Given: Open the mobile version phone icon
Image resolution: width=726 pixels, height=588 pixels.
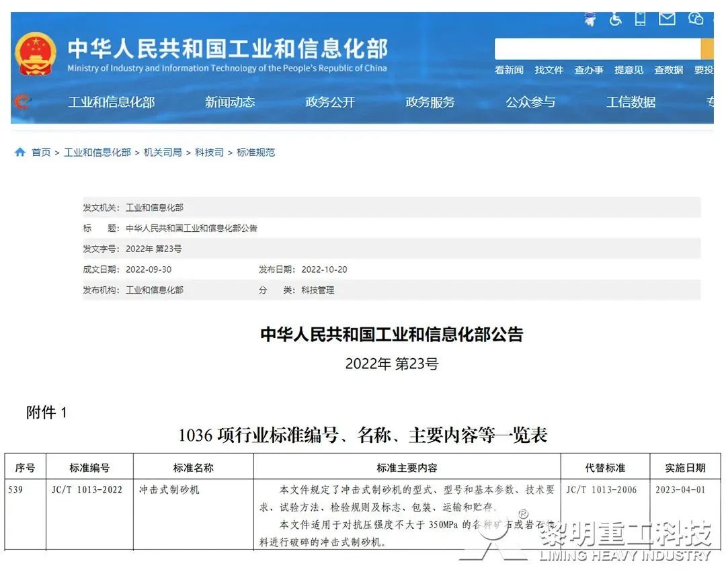Looking at the screenshot, I should pyautogui.click(x=640, y=19).
